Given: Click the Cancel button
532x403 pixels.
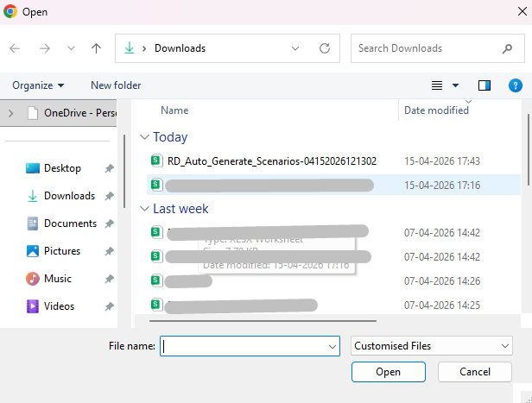Looking at the screenshot, I should pos(474,372).
